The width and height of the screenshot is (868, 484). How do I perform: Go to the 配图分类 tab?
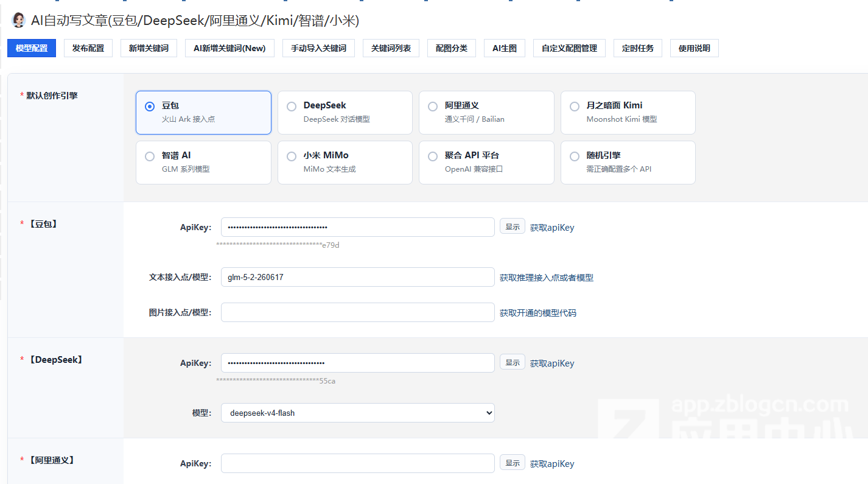pos(452,48)
